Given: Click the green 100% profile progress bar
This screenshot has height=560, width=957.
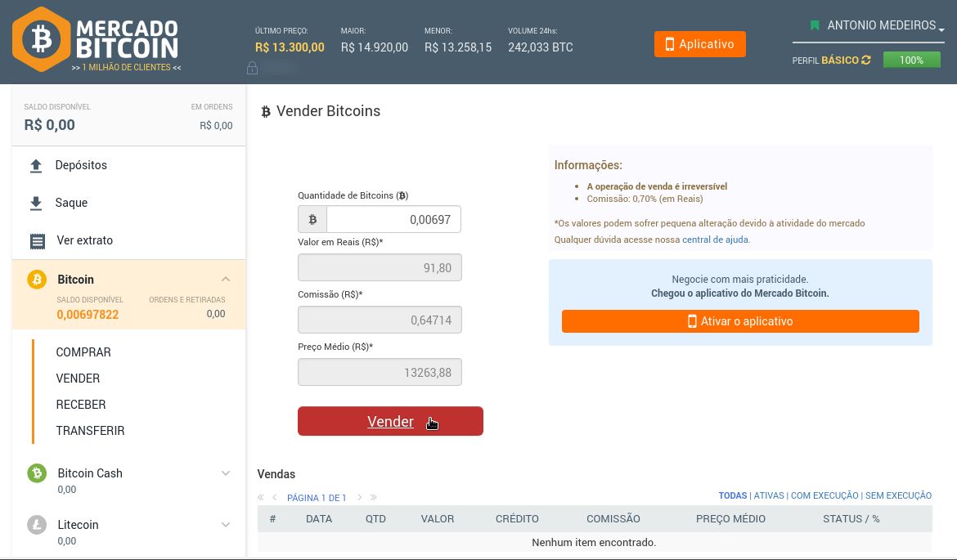Looking at the screenshot, I should pos(911,60).
